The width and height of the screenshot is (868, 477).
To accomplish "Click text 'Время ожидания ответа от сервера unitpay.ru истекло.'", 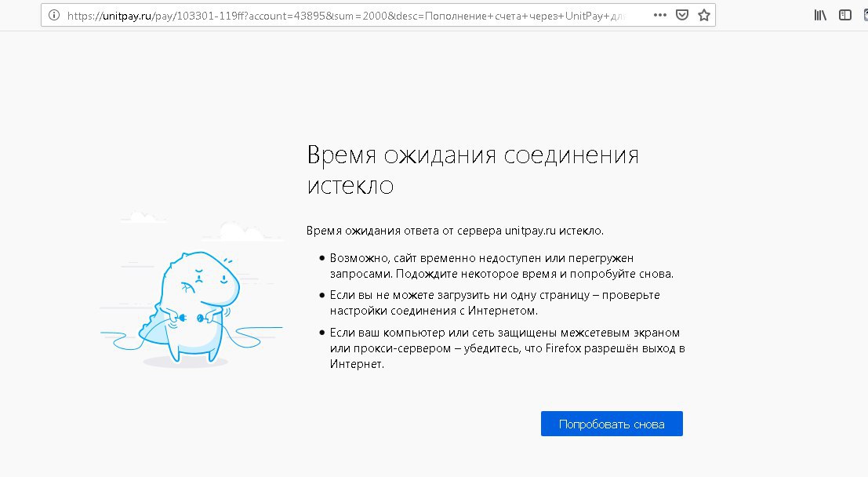I will [x=455, y=231].
